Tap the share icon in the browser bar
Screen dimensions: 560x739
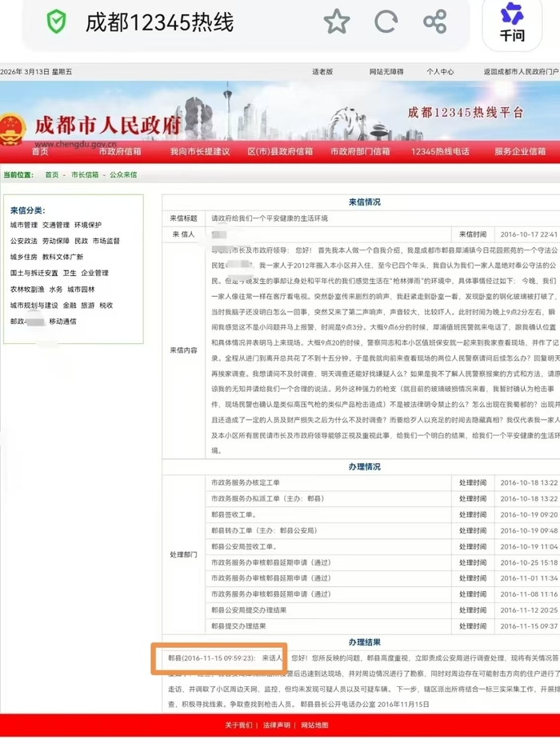tap(434, 22)
